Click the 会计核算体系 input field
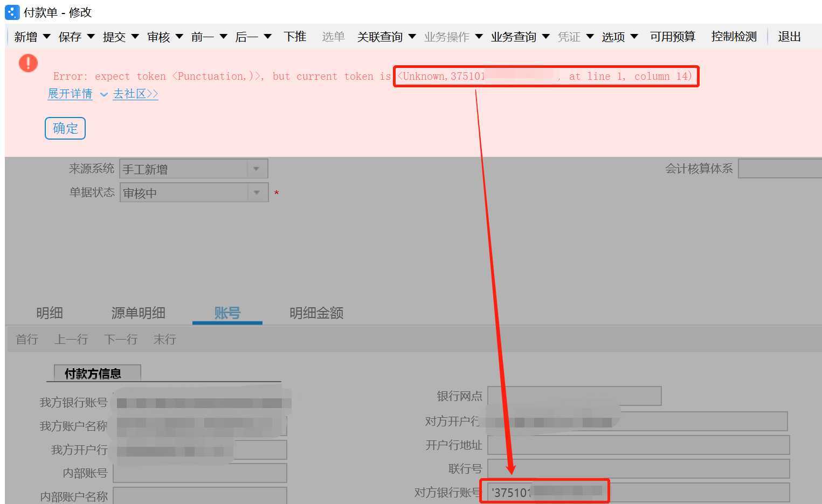This screenshot has height=504, width=822. [x=780, y=169]
